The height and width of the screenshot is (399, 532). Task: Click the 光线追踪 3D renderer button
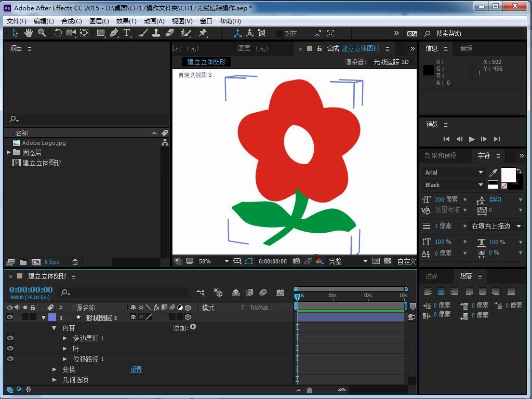[391, 62]
